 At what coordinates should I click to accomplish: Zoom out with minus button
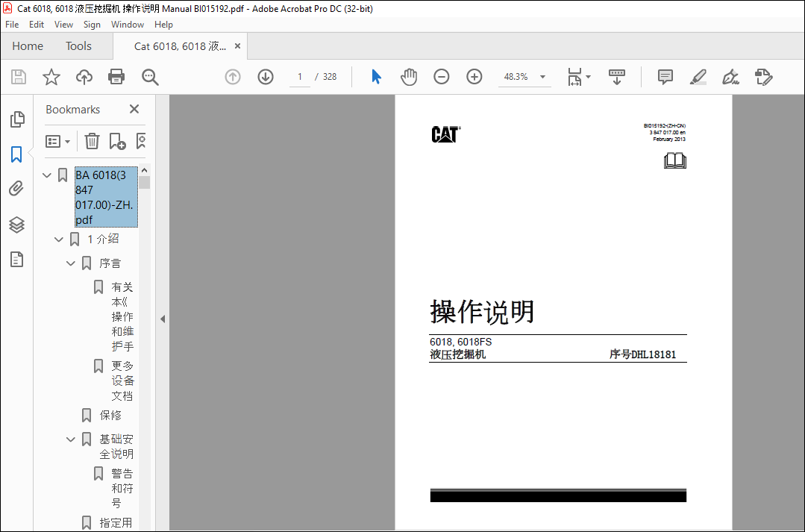(442, 77)
